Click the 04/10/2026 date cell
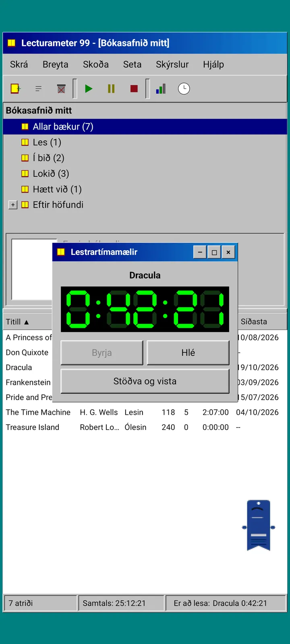 (257, 412)
